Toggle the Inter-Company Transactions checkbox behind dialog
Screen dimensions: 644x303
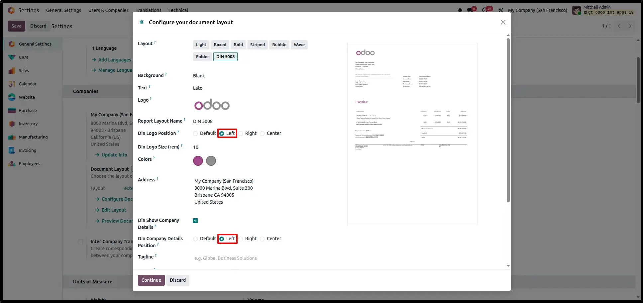[x=81, y=242]
